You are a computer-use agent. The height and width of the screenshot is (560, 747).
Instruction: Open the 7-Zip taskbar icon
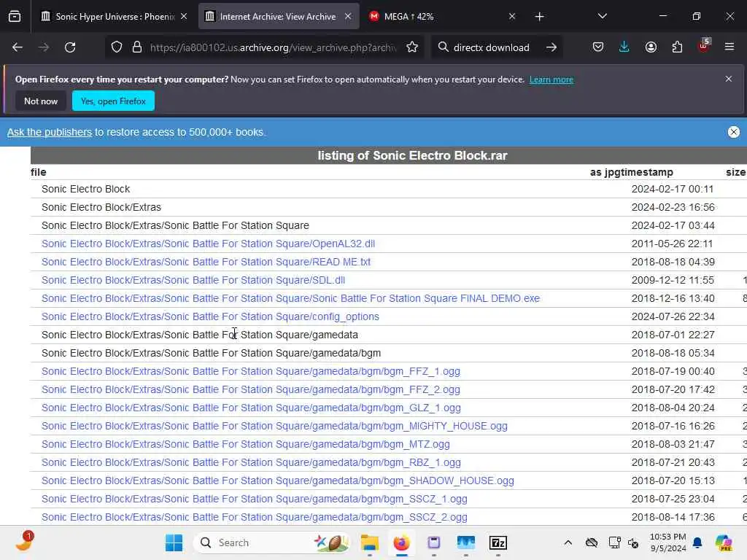[x=498, y=542]
